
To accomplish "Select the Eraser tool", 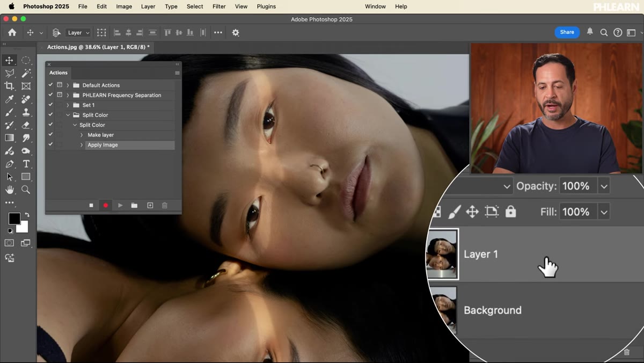I will (26, 125).
